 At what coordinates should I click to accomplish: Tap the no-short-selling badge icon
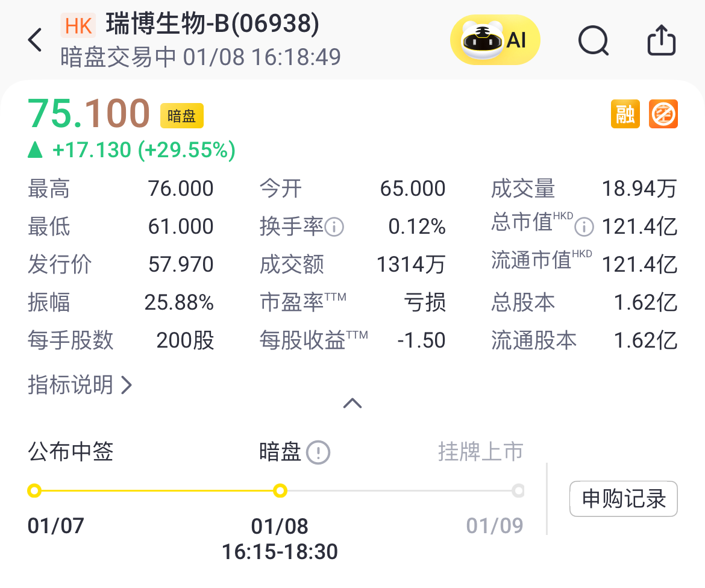[663, 114]
